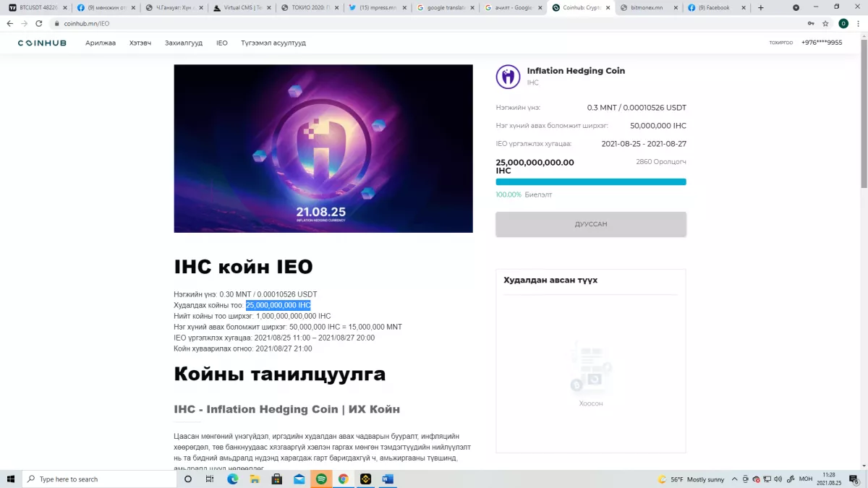
Task: Open Хэтэвч in Coinhub navigation
Action: pyautogui.click(x=140, y=43)
